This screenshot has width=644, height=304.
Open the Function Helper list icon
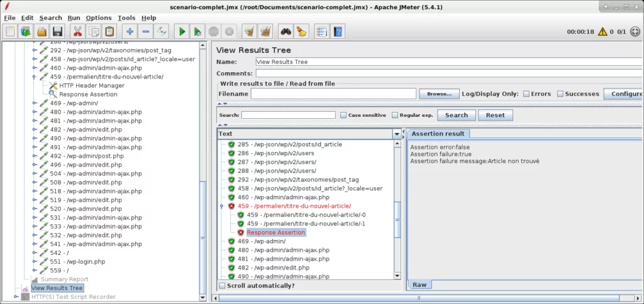[322, 31]
